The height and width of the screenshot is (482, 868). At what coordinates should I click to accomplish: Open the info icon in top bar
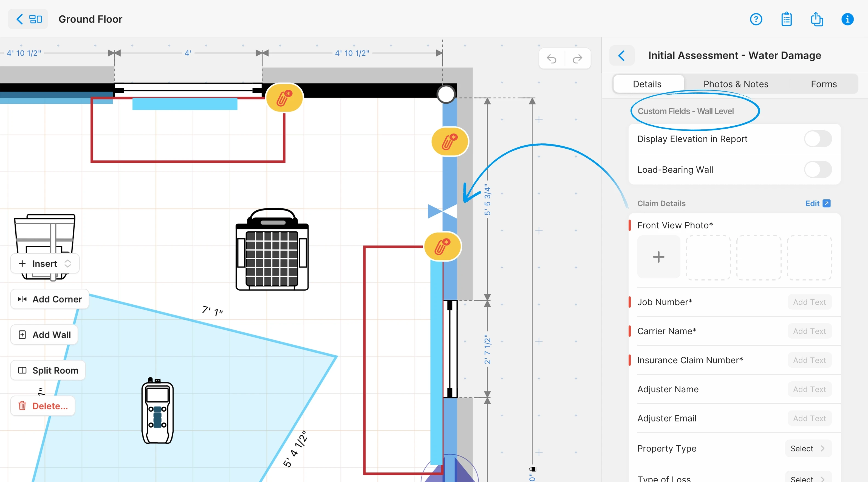click(x=847, y=19)
